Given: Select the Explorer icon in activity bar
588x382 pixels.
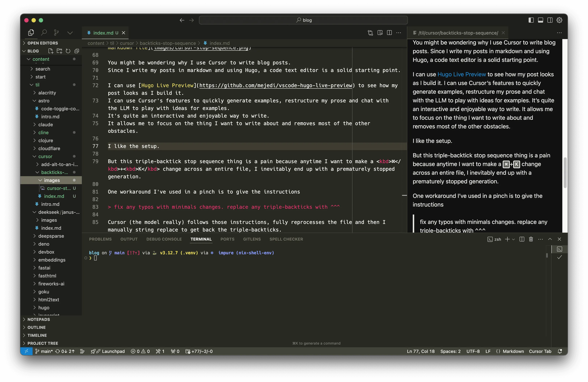Looking at the screenshot, I should coord(31,32).
